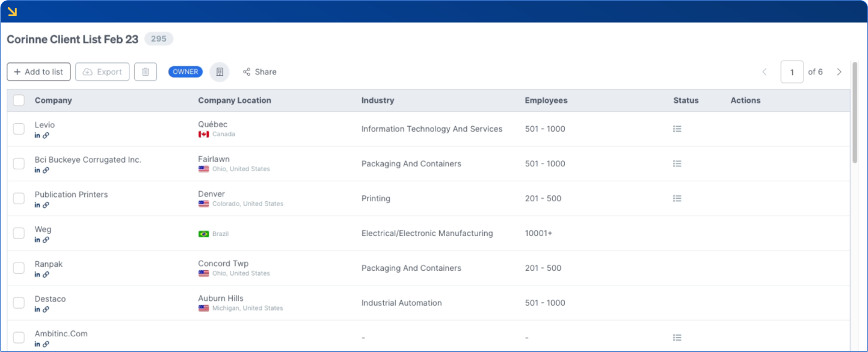Click the Add to list button
Image resolution: width=868 pixels, height=352 pixels.
(x=38, y=72)
